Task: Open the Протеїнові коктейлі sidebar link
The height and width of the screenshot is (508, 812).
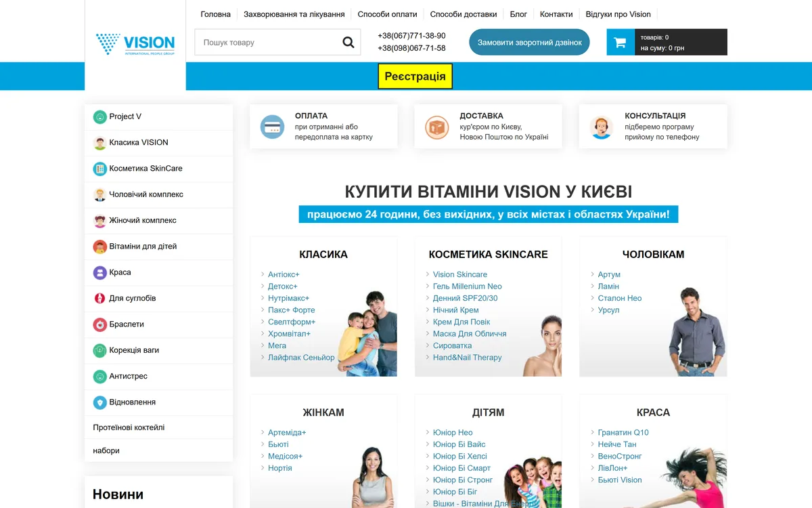Action: (x=129, y=427)
